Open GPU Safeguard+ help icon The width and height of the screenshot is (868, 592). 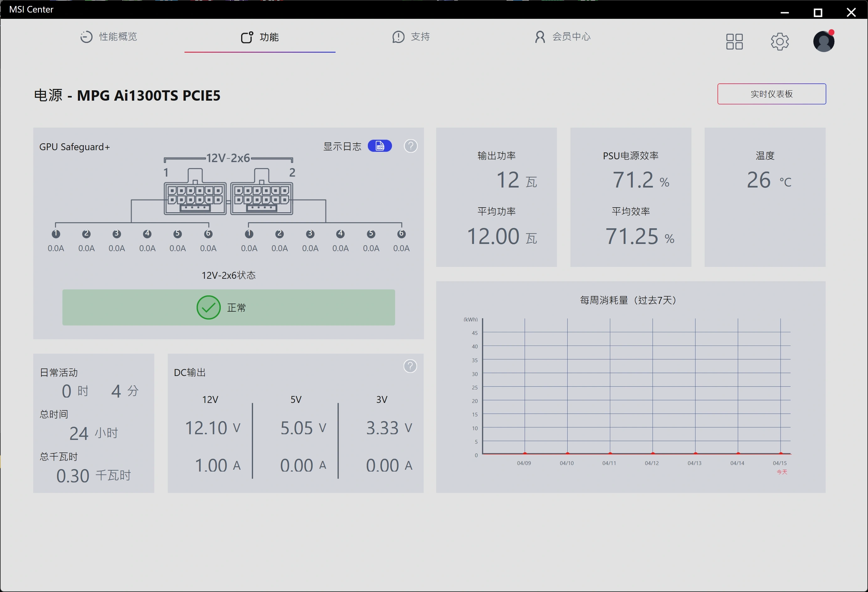coord(410,146)
